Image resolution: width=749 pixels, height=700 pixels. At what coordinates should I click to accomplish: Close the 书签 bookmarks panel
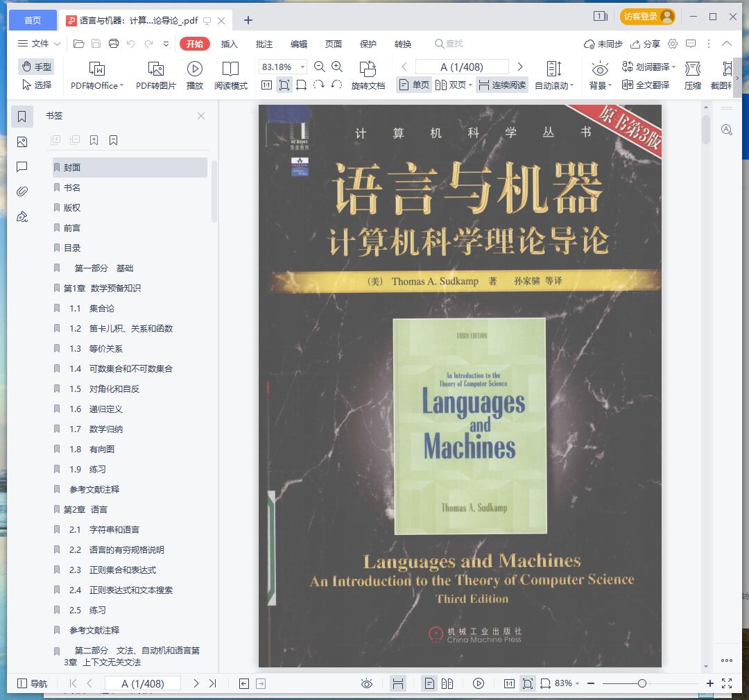tap(201, 116)
